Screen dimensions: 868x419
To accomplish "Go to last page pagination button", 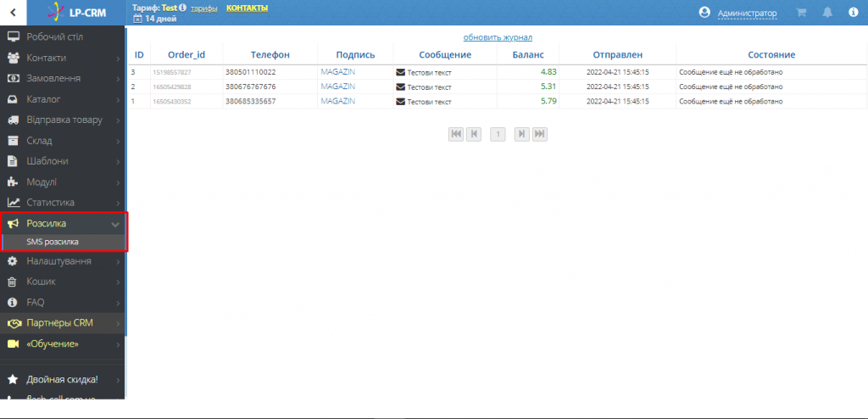I will pos(540,133).
